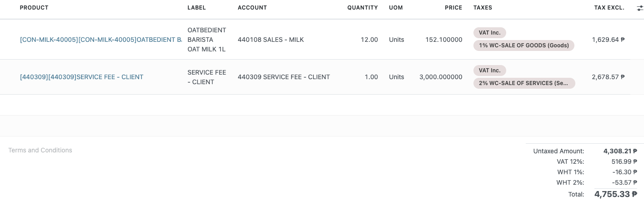Click the Total label

pyautogui.click(x=576, y=194)
